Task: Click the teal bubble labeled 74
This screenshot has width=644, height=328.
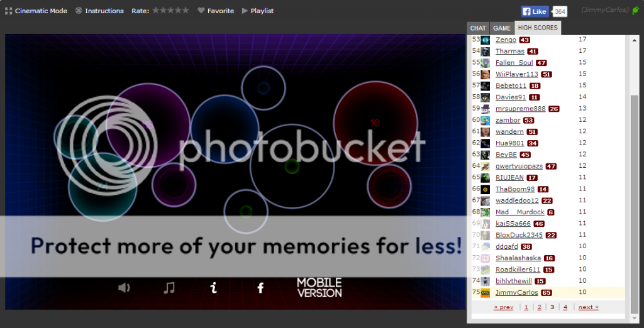Action: pyautogui.click(x=103, y=187)
